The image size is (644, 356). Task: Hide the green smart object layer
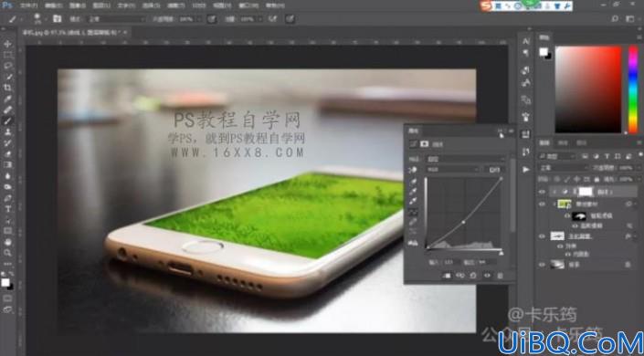click(x=542, y=204)
